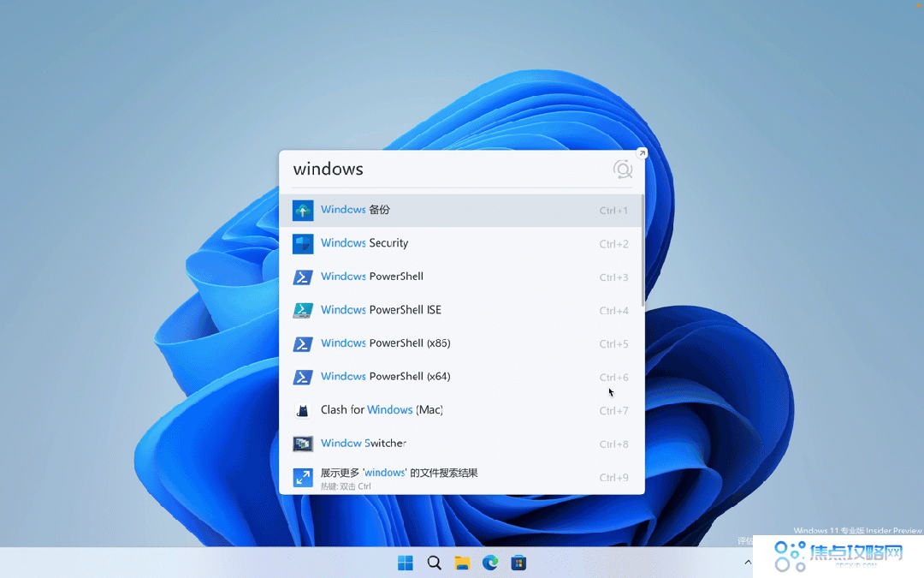
Task: Click the 'Ctrl+5' shortcut label
Action: pyautogui.click(x=613, y=344)
